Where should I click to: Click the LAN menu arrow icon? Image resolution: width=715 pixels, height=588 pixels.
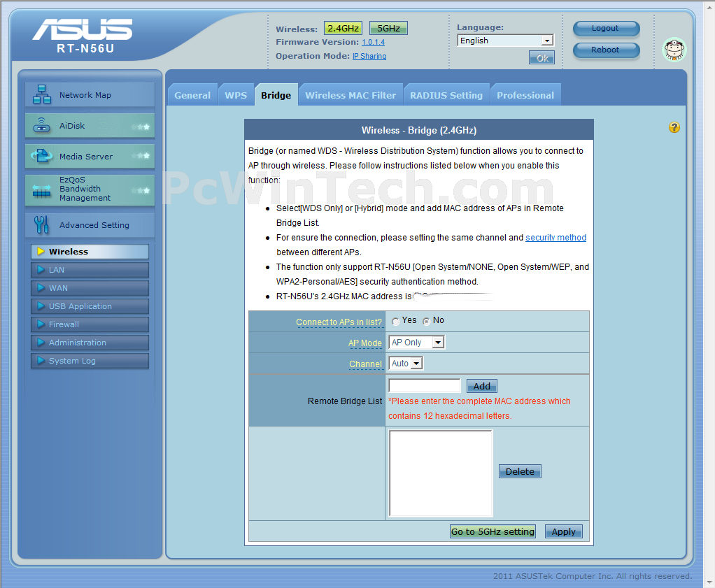(x=41, y=270)
